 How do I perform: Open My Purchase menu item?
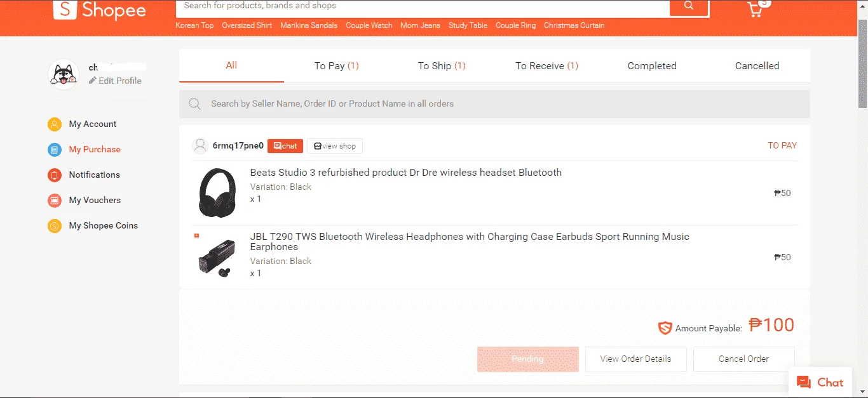95,149
